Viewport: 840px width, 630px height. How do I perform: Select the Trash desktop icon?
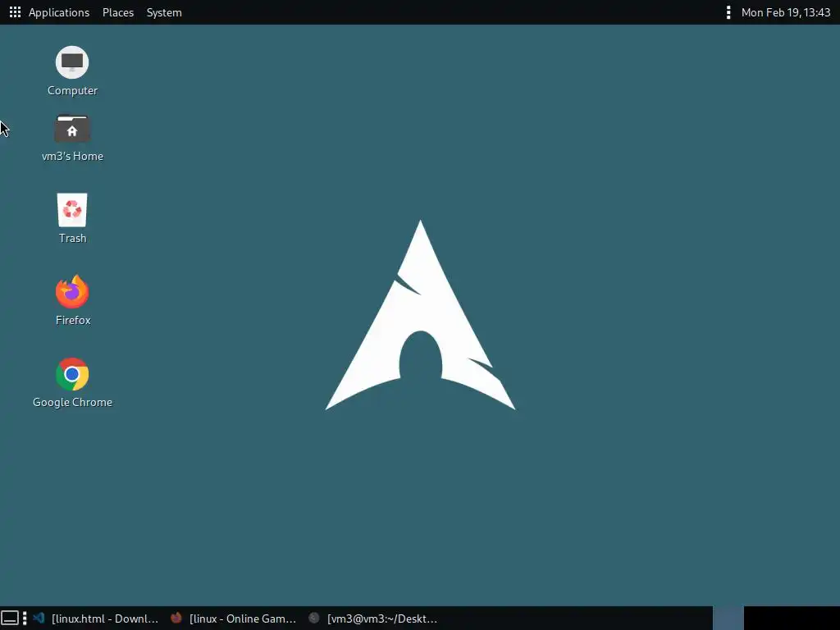72,210
